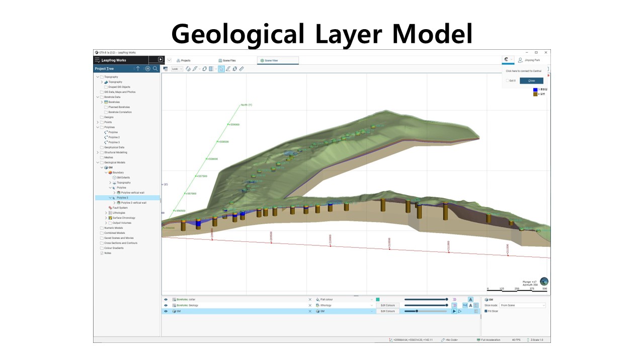Toggle visibility of Boreholes: Geology layer
Viewport: 644px width, 362px height.
coord(166,305)
